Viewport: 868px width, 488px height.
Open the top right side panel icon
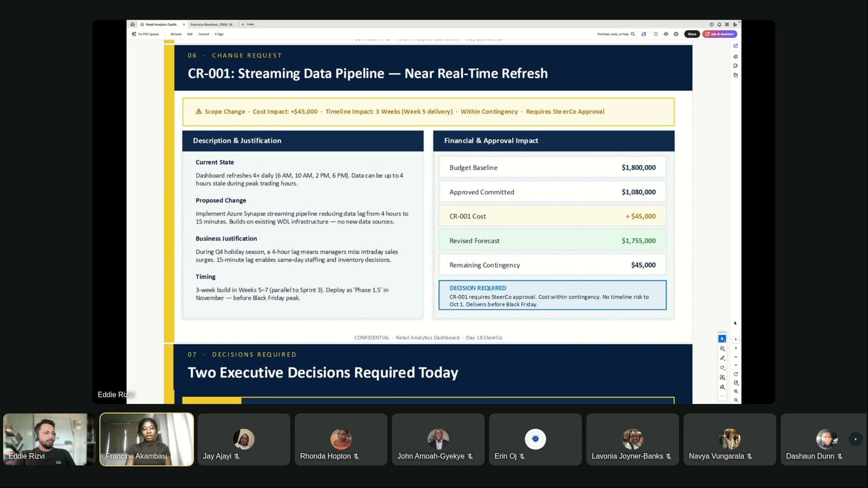point(736,46)
